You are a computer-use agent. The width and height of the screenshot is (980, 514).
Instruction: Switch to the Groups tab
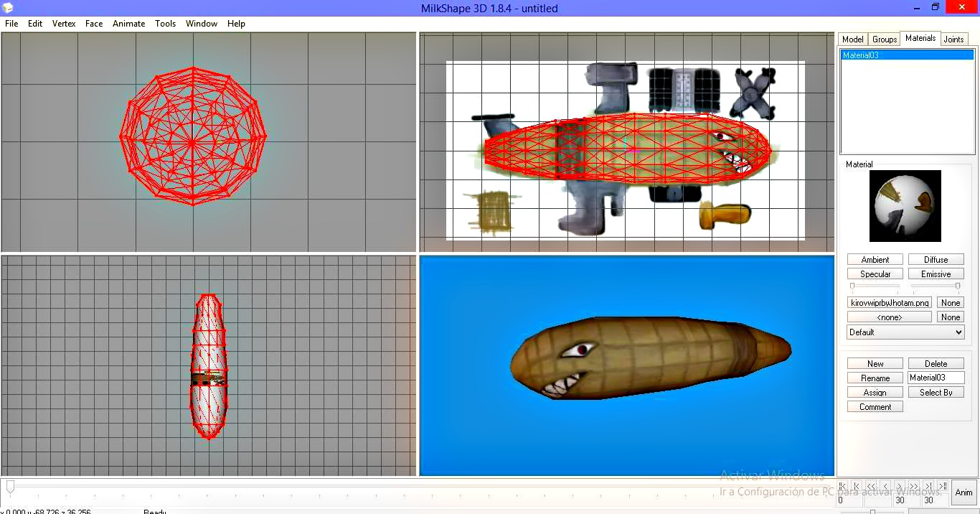tap(885, 39)
